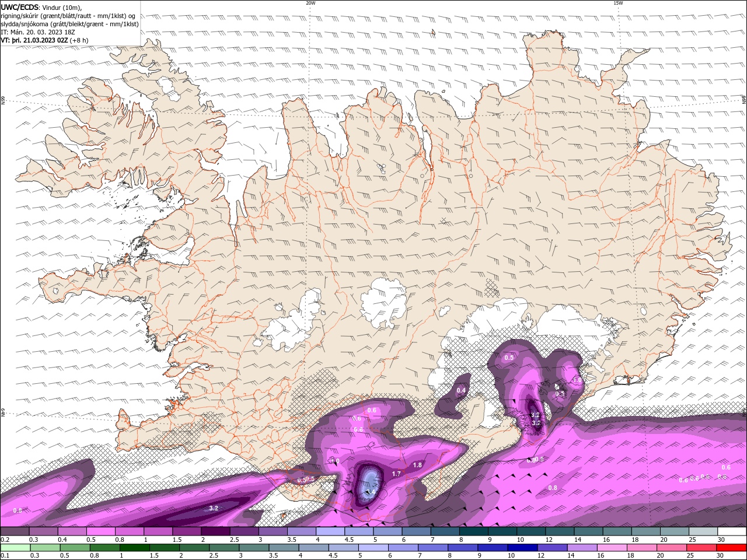
Task: Click the 20W longitude label at top
Action: (310, 3)
